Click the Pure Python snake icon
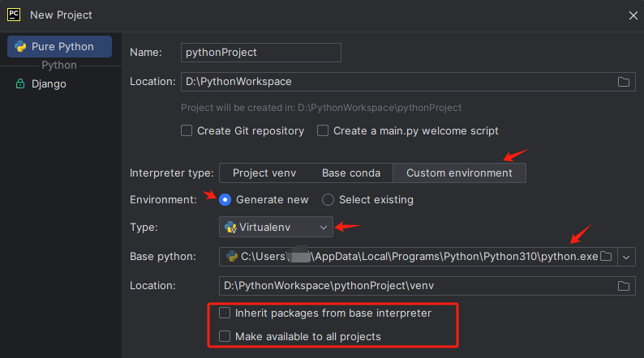 point(20,46)
